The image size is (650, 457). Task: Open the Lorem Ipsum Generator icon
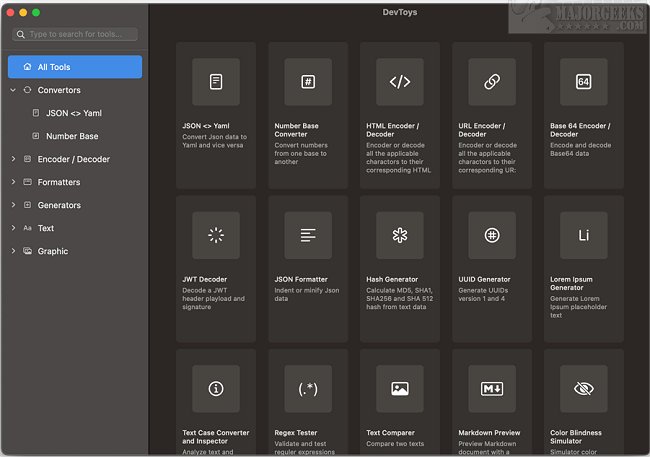pyautogui.click(x=584, y=236)
